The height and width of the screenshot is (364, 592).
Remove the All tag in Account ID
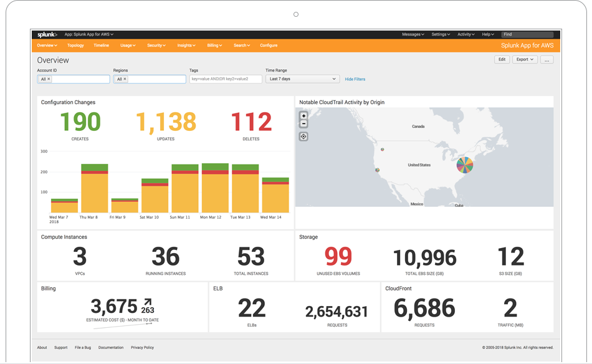point(49,79)
